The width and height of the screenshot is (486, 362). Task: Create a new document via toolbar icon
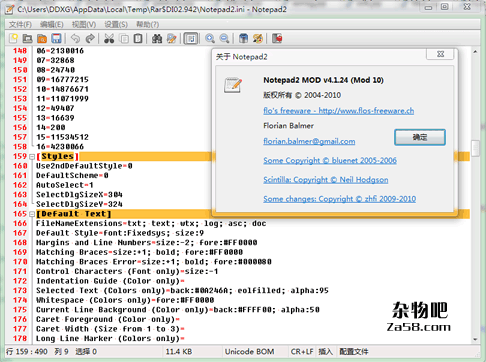14,39
